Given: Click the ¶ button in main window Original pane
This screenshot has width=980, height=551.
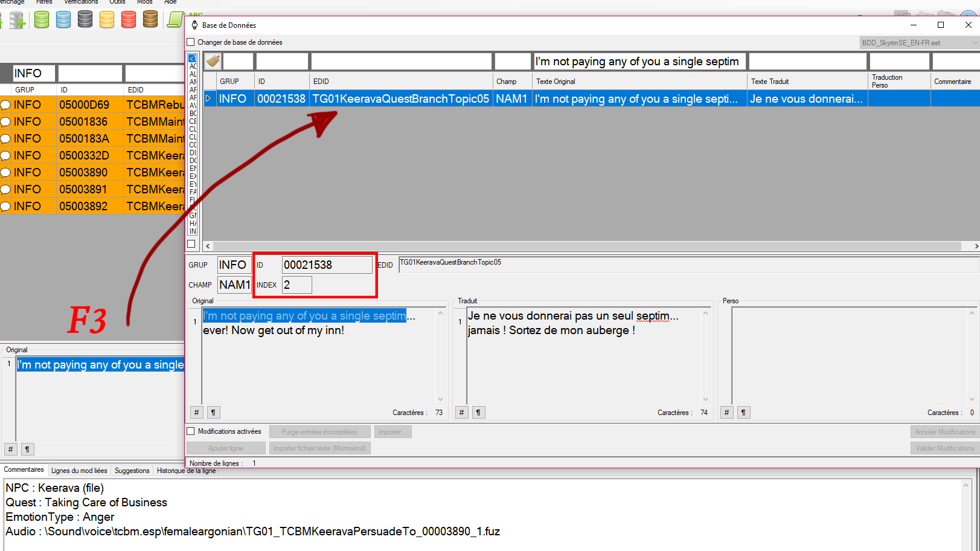Looking at the screenshot, I should [x=27, y=449].
